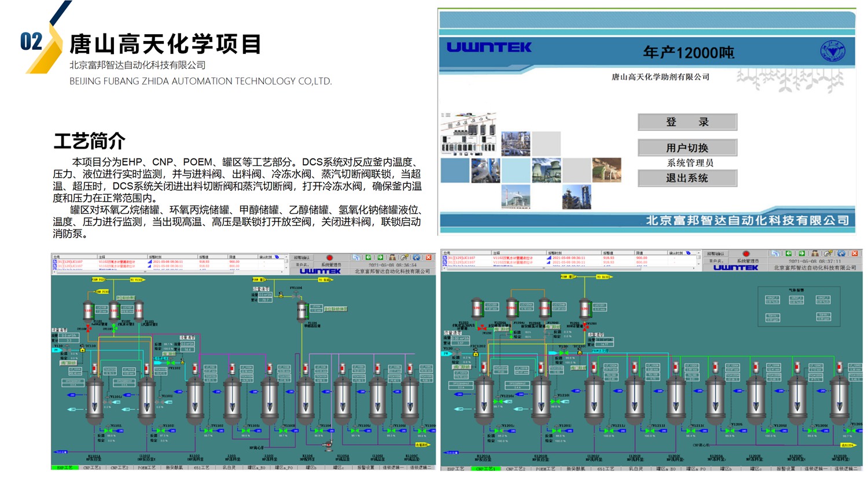Click green back arrow in EHP screen toolbar
This screenshot has height=488, width=868.
tap(368, 257)
